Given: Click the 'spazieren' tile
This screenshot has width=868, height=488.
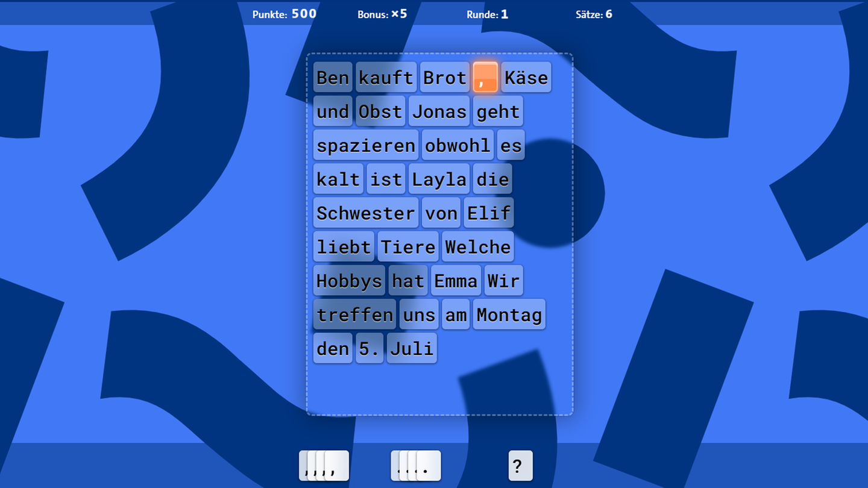Looking at the screenshot, I should click(366, 145).
